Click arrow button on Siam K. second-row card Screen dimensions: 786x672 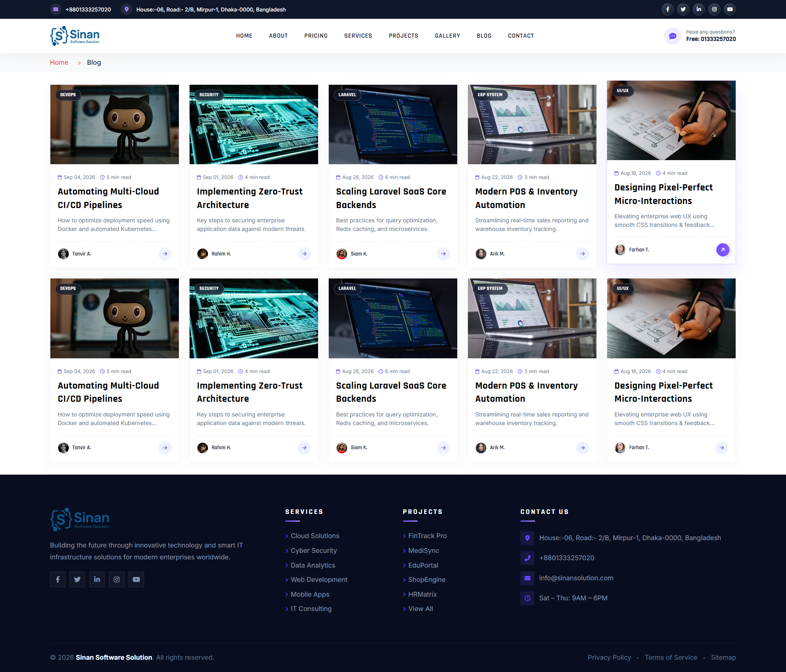click(443, 448)
